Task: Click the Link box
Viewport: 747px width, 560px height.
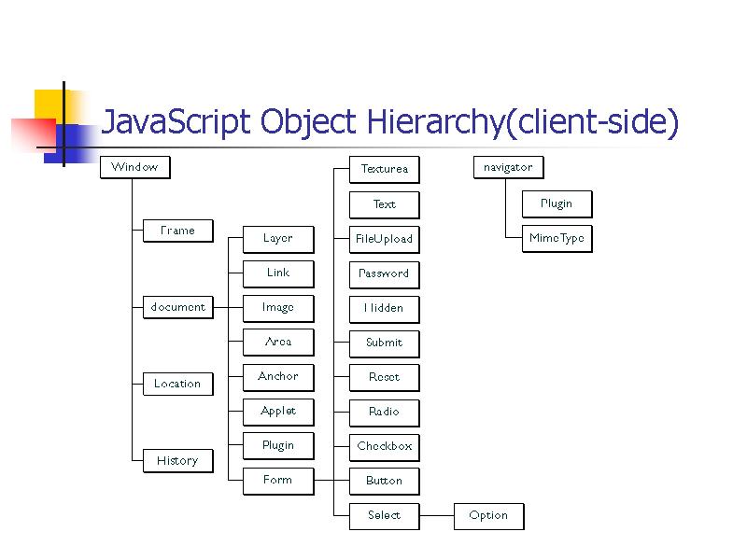Action: pyautogui.click(x=278, y=273)
